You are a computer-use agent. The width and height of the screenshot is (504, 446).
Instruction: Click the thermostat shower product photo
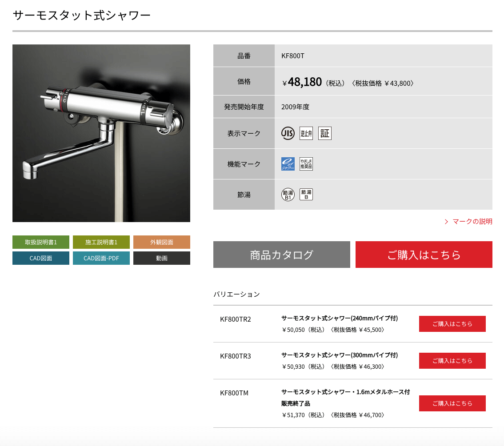pyautogui.click(x=101, y=133)
